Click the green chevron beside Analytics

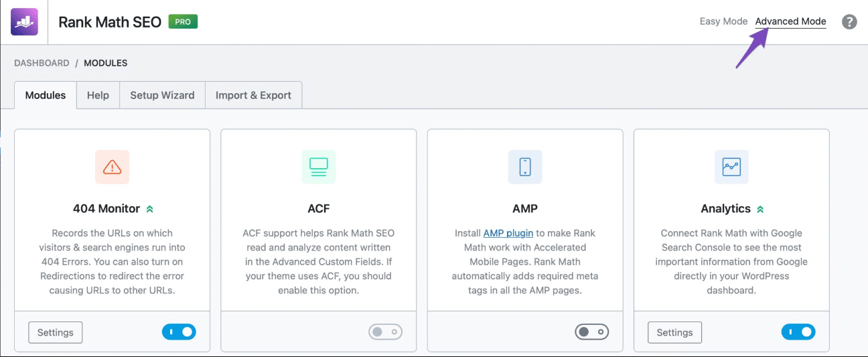760,209
